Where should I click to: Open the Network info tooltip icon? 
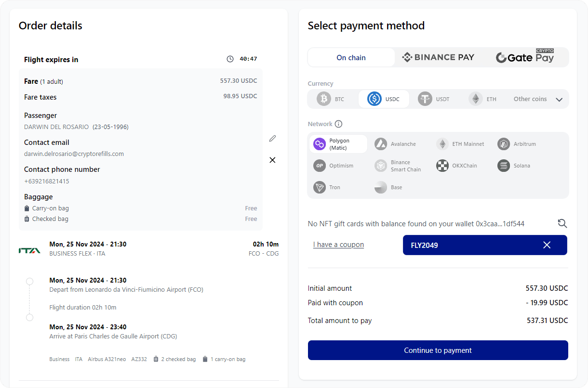(x=339, y=124)
